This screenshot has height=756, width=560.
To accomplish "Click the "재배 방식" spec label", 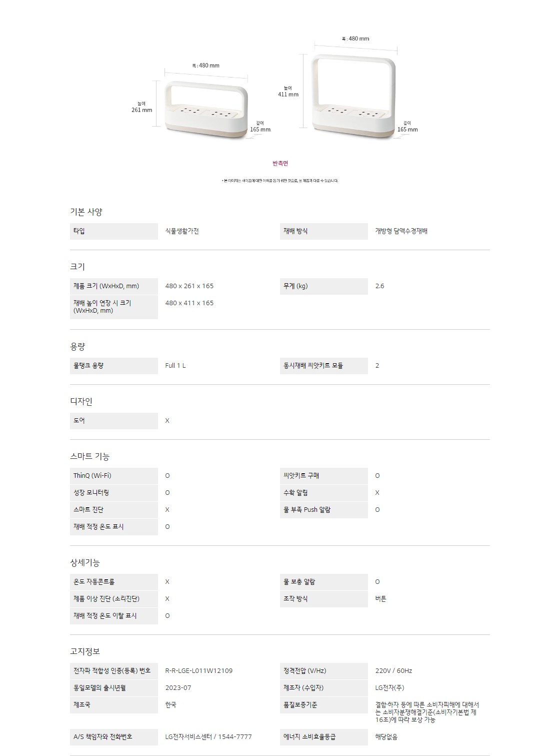I will click(295, 231).
